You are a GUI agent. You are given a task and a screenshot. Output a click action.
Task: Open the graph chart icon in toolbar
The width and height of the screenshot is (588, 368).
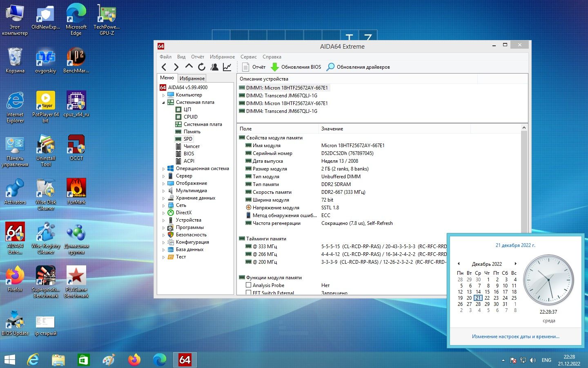[x=227, y=67]
